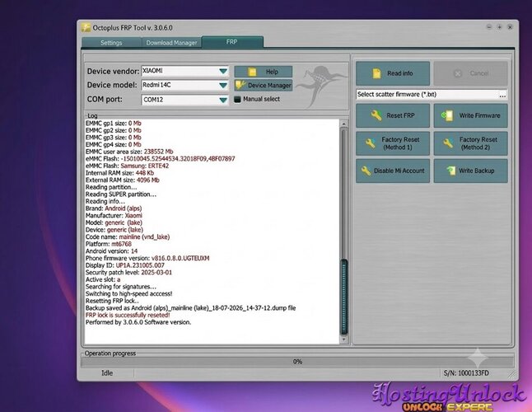Switch to the Download Manager tab
This screenshot has width=532, height=412.
click(171, 43)
